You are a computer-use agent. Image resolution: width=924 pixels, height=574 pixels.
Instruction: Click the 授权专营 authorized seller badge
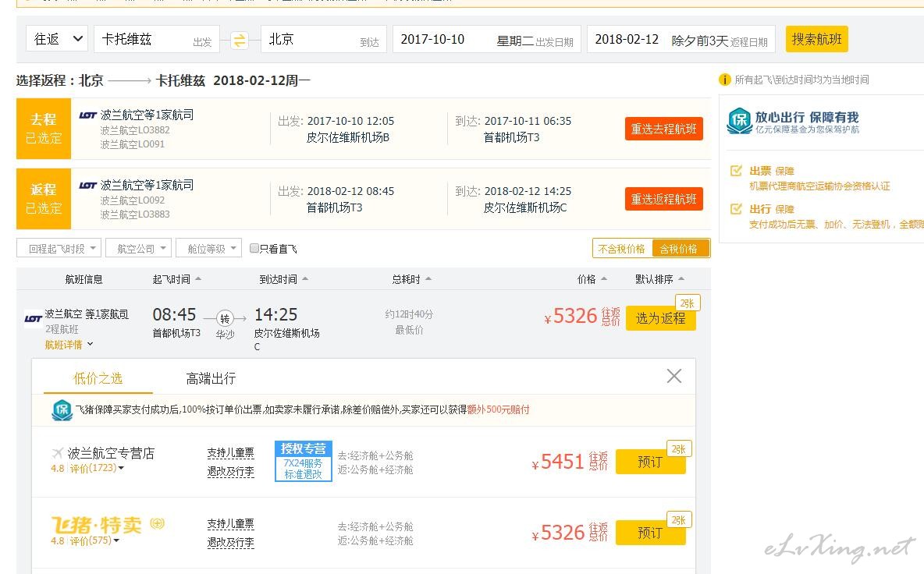304,461
